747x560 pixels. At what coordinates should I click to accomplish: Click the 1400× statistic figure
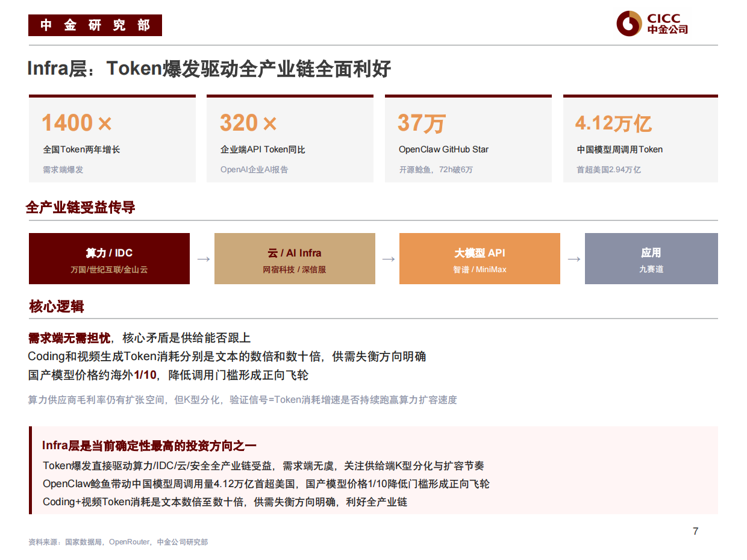(x=77, y=123)
